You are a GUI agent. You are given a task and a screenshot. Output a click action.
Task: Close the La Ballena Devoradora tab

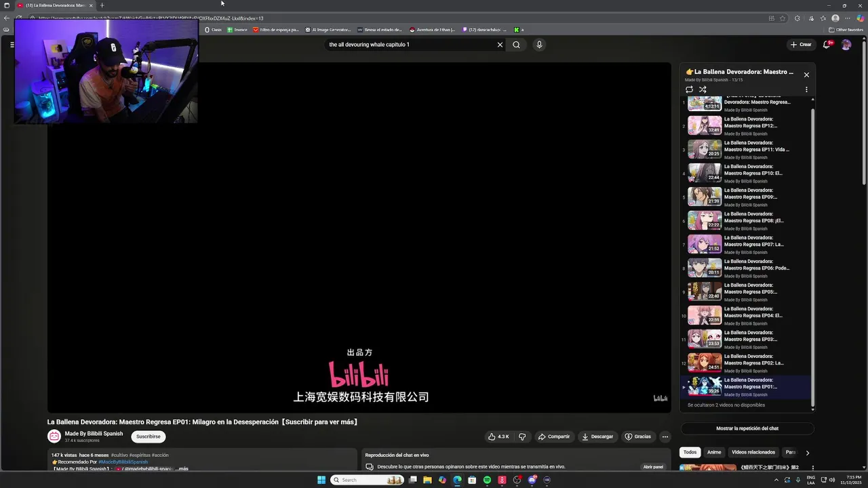click(91, 5)
